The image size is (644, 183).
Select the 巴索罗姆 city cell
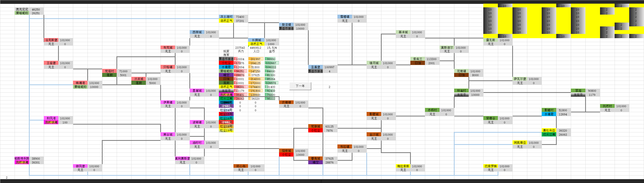(x=491, y=166)
